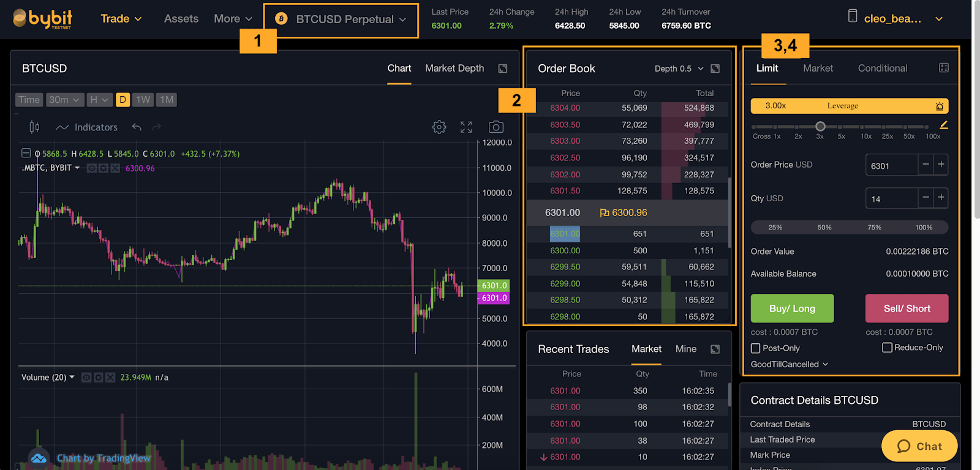The height and width of the screenshot is (470, 980).
Task: Select the Conditional order tab
Action: (x=883, y=68)
